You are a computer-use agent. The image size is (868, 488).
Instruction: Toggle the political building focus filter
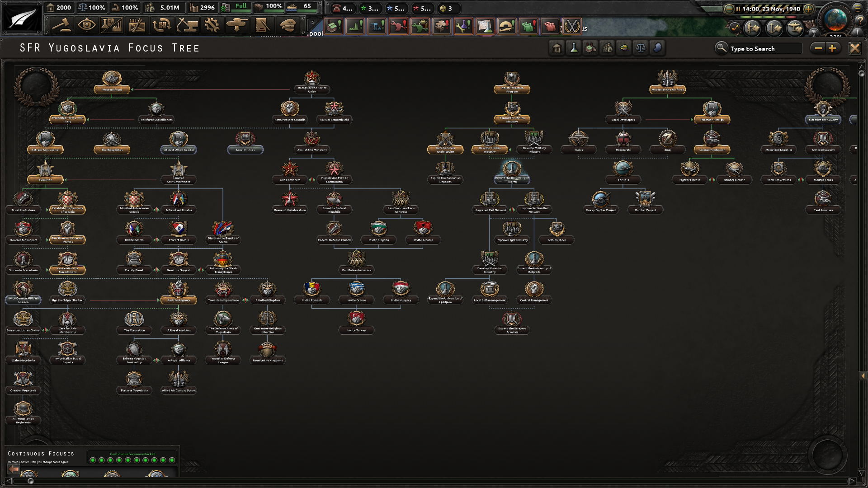(557, 48)
